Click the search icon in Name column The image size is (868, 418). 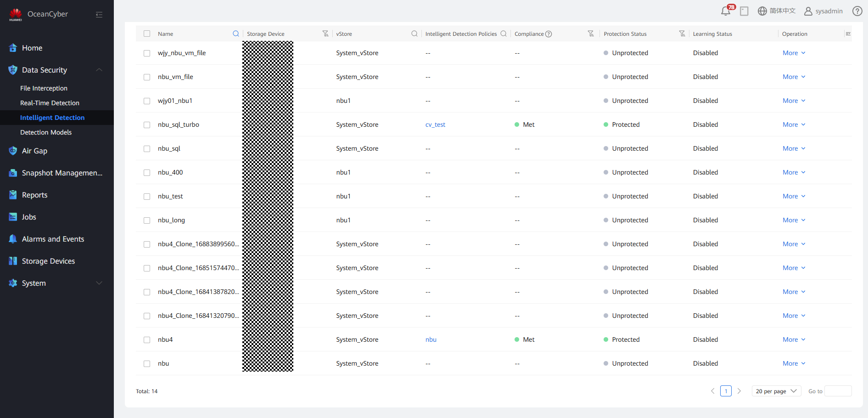pos(236,34)
